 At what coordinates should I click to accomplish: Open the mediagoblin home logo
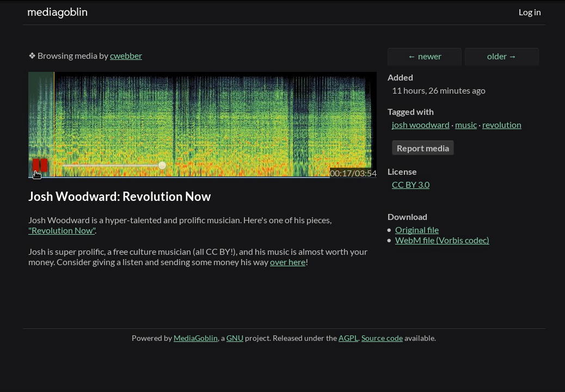57,12
